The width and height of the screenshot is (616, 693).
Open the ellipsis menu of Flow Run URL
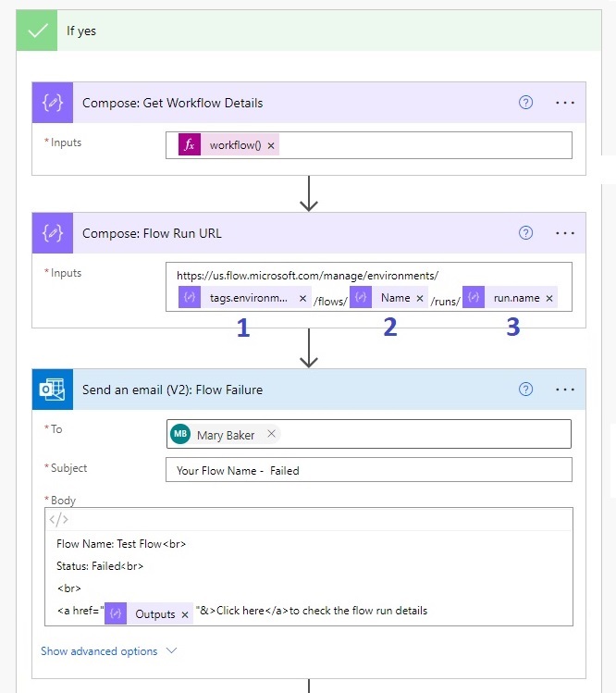565,233
